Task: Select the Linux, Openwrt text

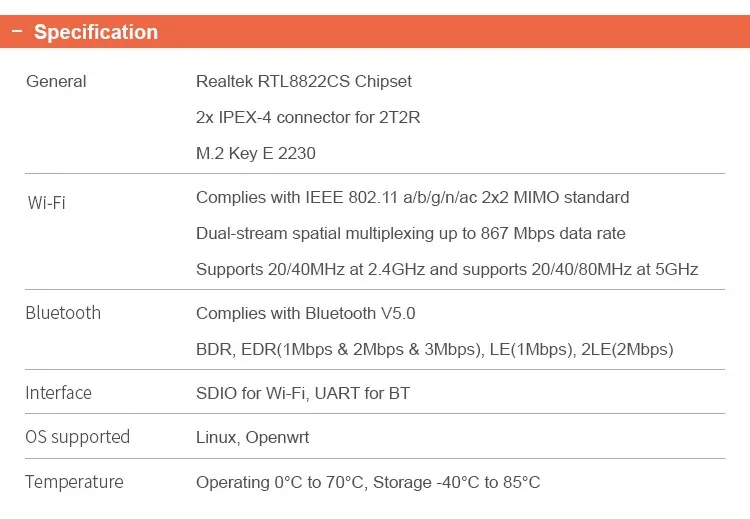Action: pyautogui.click(x=253, y=437)
